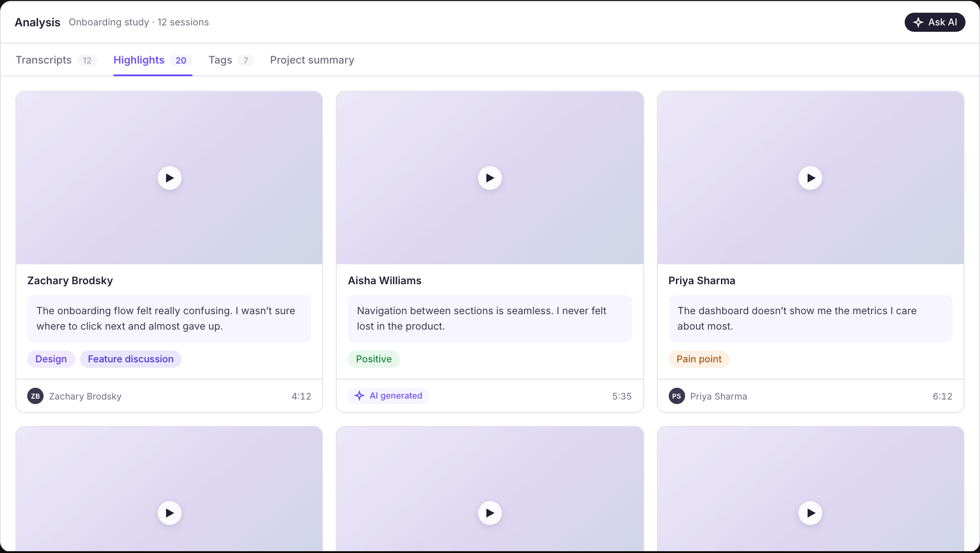Click the Positive tag

(374, 359)
